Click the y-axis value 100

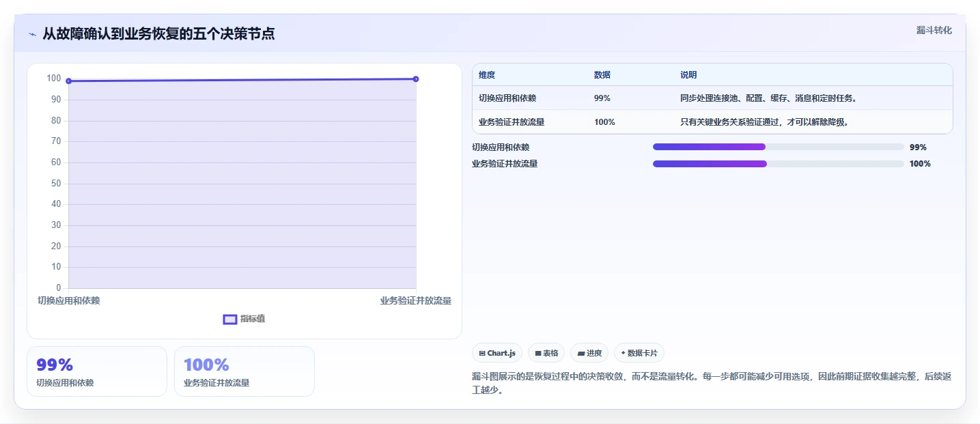tap(54, 79)
